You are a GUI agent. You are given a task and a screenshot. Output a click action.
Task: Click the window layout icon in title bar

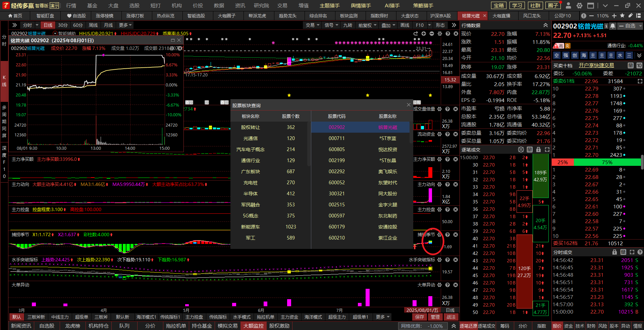[x=591, y=5]
